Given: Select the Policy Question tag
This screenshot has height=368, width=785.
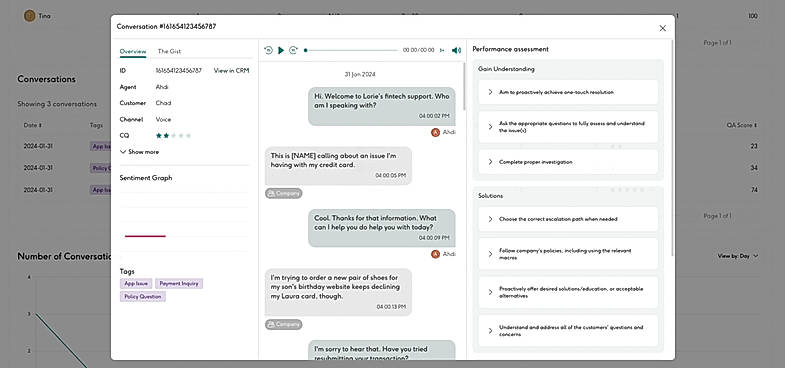Looking at the screenshot, I should click(143, 296).
